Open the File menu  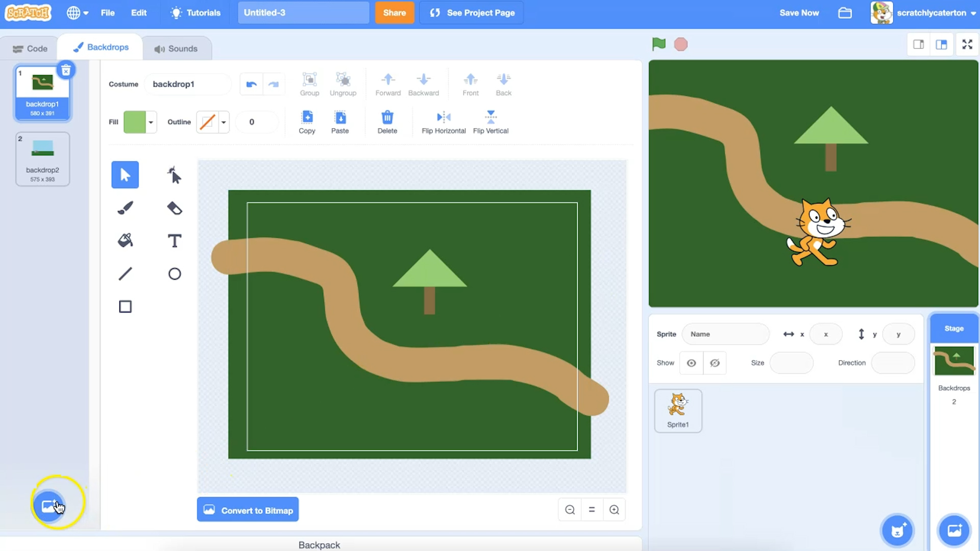click(x=108, y=13)
